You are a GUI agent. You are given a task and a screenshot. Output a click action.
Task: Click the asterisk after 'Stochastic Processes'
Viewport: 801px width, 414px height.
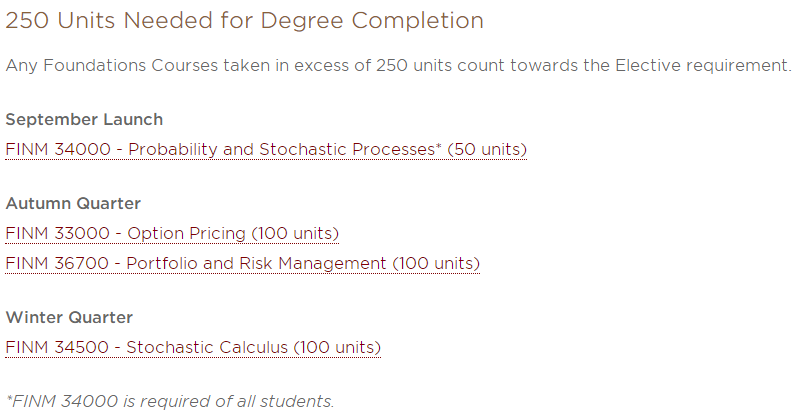(x=438, y=146)
